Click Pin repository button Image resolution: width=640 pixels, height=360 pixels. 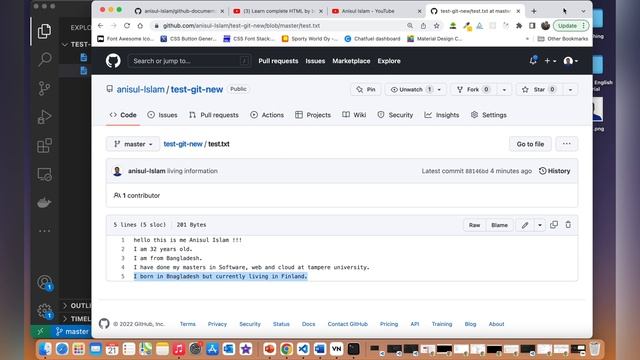366,89
